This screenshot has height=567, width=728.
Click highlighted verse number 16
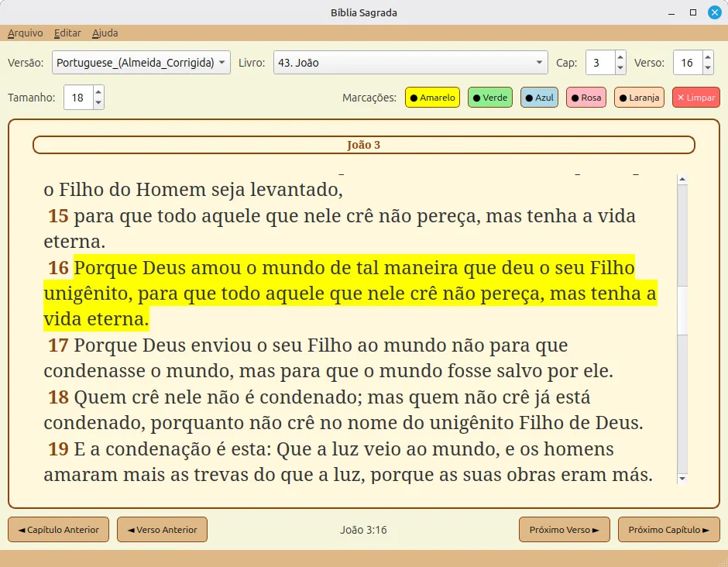pyautogui.click(x=59, y=268)
